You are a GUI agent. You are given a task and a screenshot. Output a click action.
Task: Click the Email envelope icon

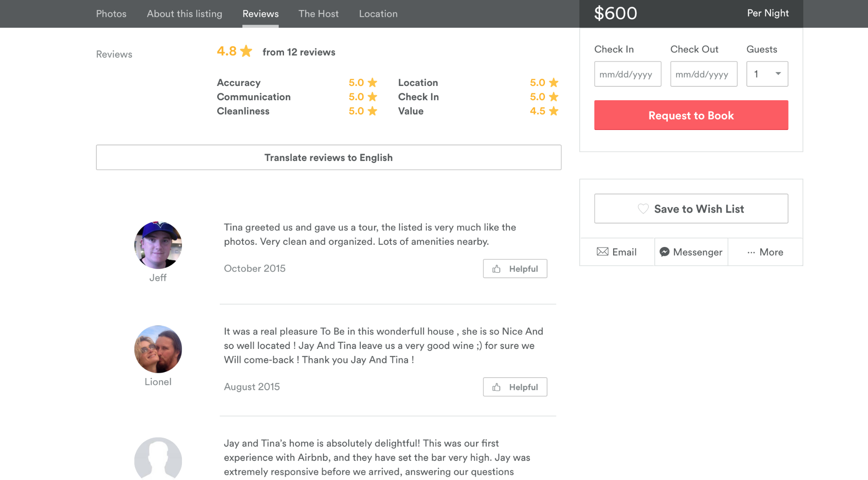point(602,252)
